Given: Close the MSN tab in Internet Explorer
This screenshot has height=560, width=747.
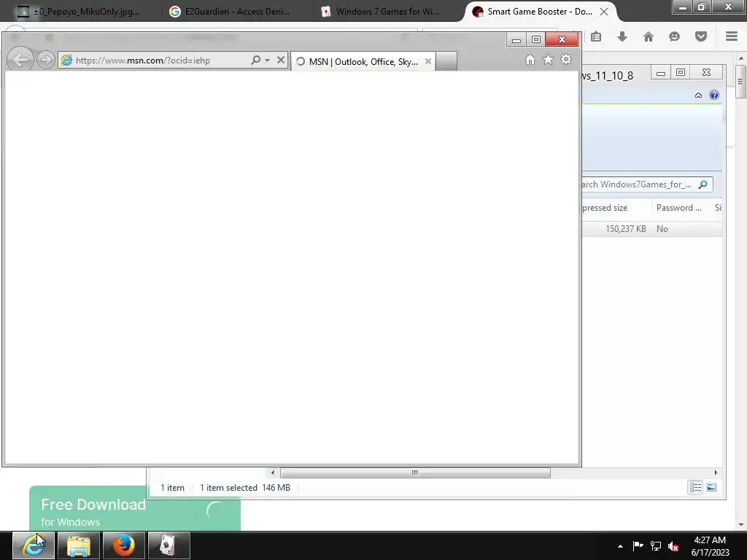Looking at the screenshot, I should (427, 61).
